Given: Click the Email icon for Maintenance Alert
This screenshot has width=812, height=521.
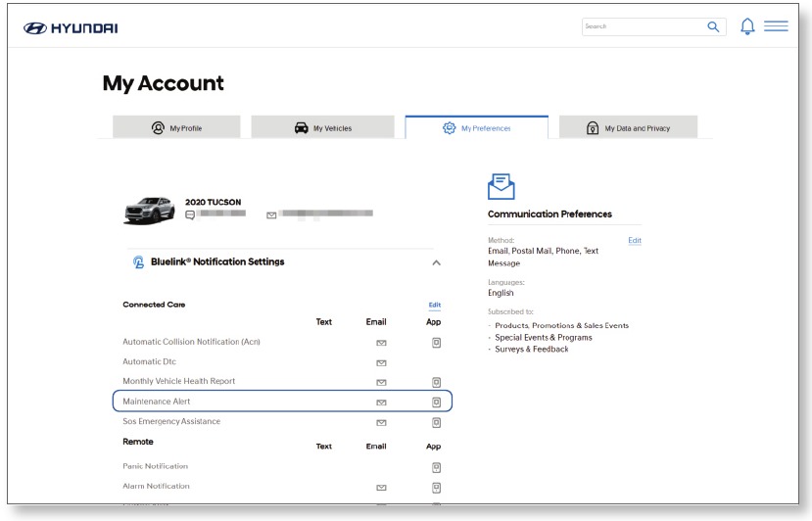Looking at the screenshot, I should (x=381, y=403).
